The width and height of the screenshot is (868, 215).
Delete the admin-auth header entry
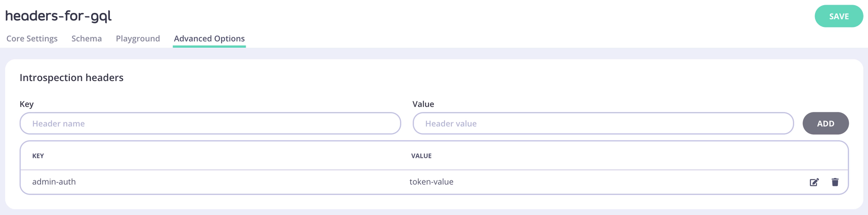[835, 182]
